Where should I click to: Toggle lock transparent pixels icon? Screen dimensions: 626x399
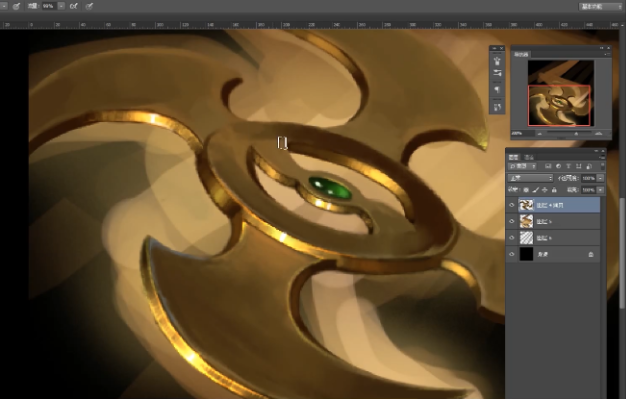pyautogui.click(x=526, y=190)
